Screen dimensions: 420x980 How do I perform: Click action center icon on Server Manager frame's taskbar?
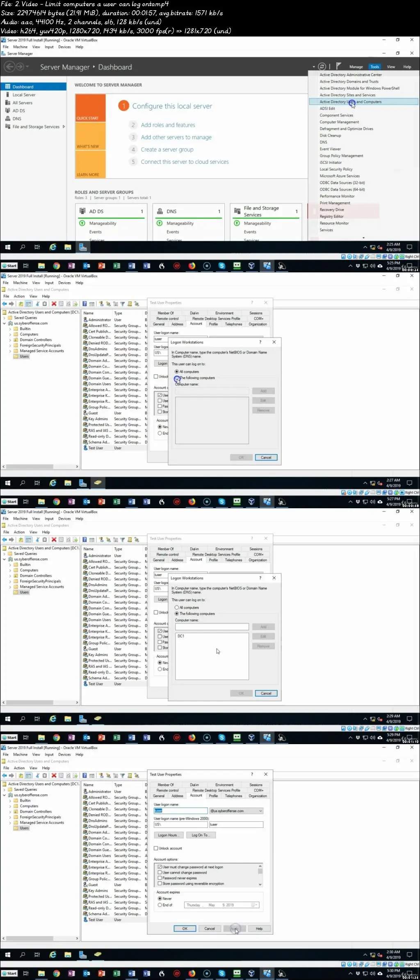(409, 247)
